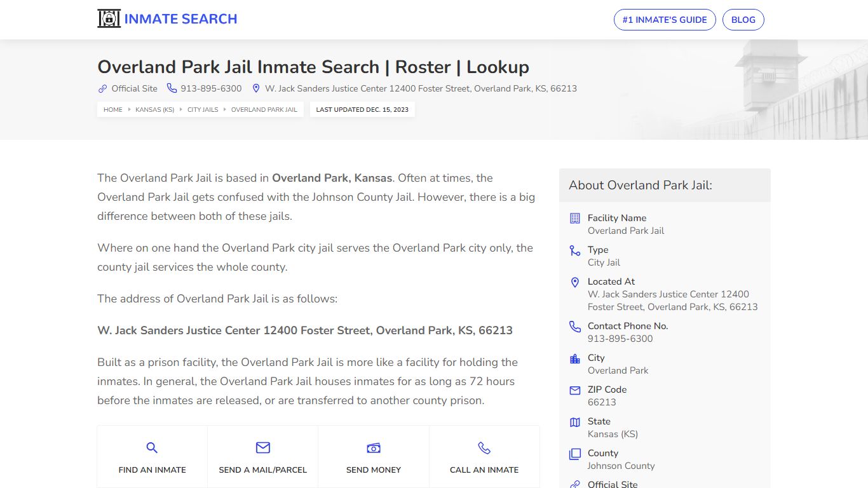This screenshot has width=868, height=488.
Task: Select OVERLAND PARK JAIL breadcrumb
Action: tap(264, 109)
